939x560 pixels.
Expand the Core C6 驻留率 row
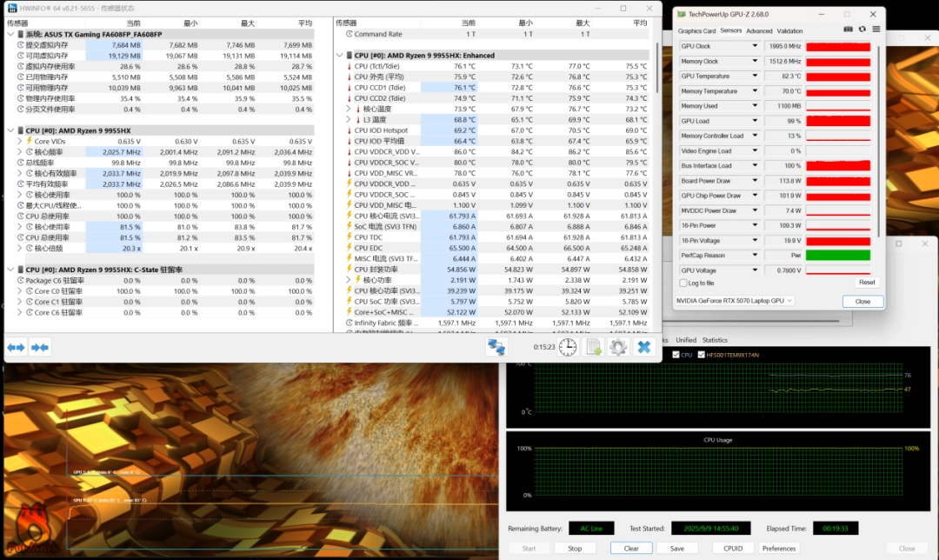coord(20,313)
